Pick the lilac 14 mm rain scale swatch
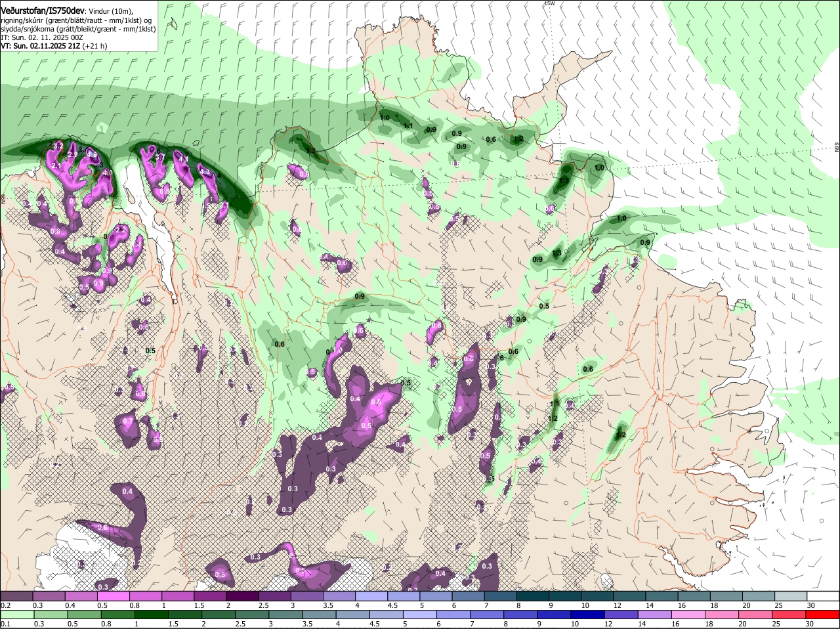Viewport: 840px width, 629px height. [x=656, y=615]
